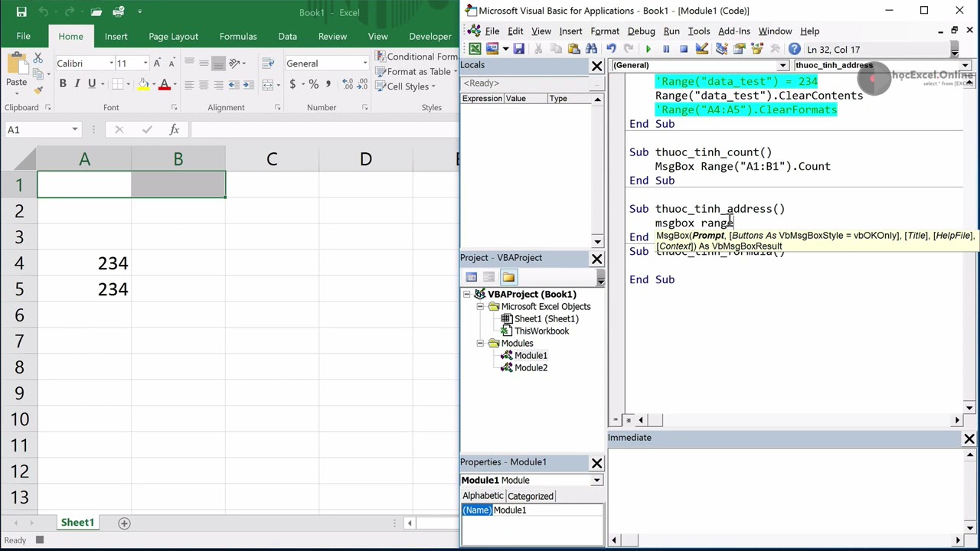Viewport: 980px width, 551px height.
Task: Open the VBA Tools menu
Action: pyautogui.click(x=698, y=31)
